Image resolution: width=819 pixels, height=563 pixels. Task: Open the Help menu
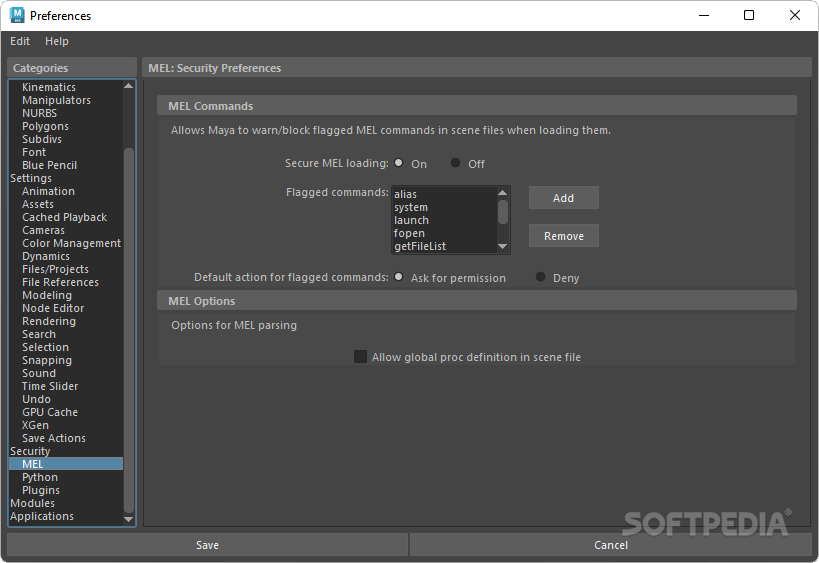coord(56,41)
